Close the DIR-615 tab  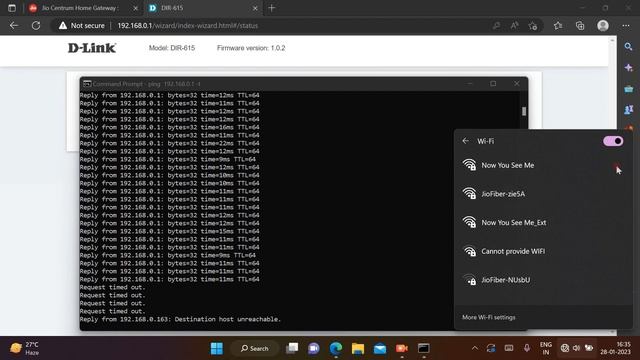click(x=255, y=8)
